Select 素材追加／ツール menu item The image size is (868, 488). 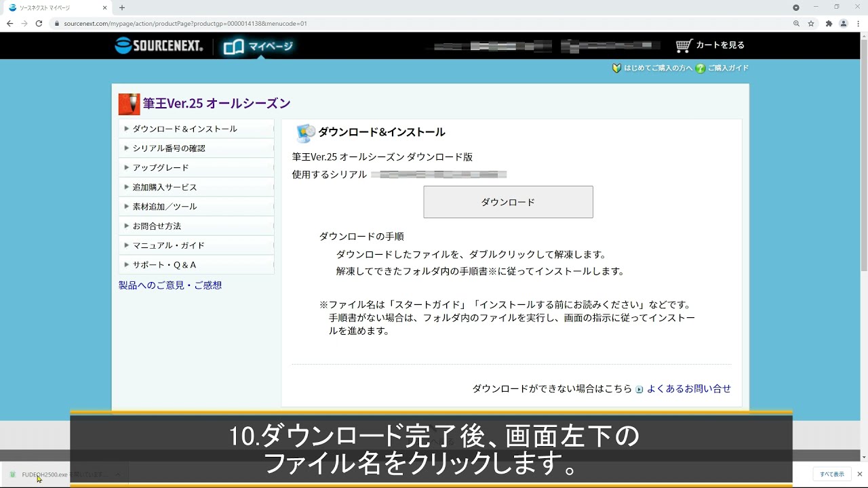197,207
